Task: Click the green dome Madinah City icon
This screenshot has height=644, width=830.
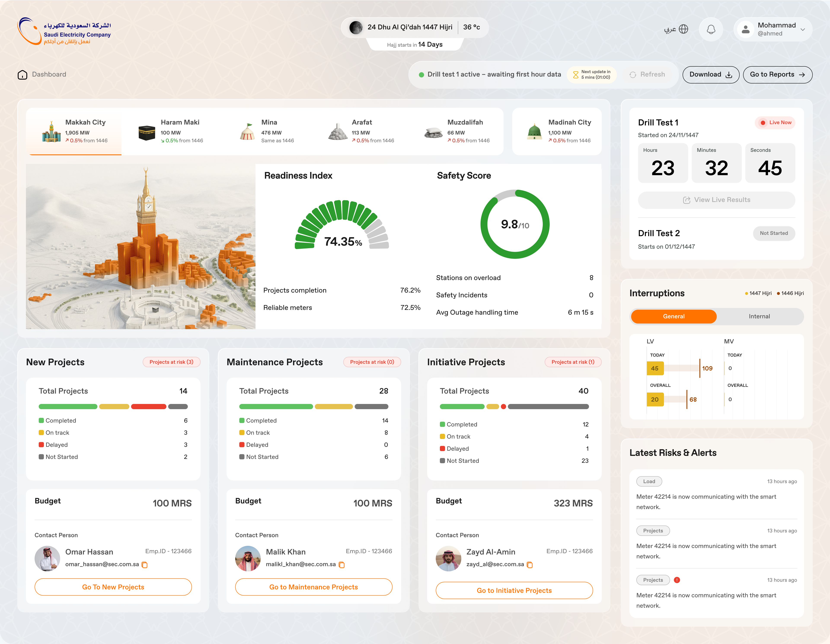Action: pos(534,132)
